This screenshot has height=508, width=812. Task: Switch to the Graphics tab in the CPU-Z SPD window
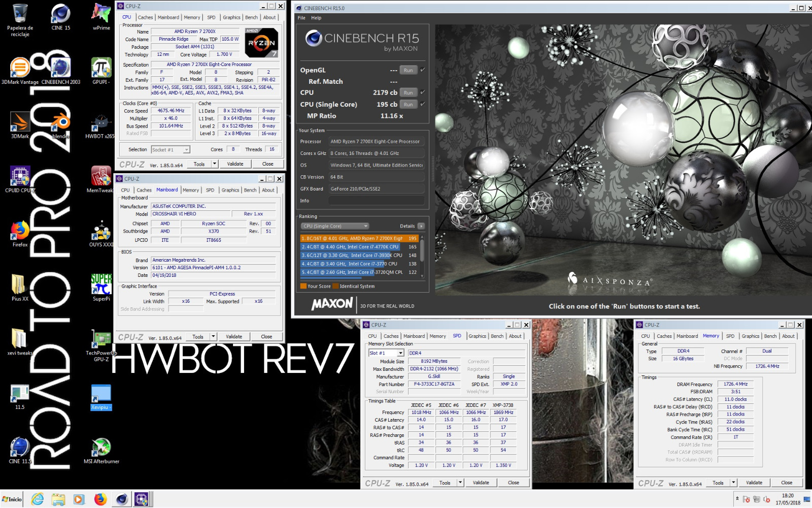[x=477, y=336]
